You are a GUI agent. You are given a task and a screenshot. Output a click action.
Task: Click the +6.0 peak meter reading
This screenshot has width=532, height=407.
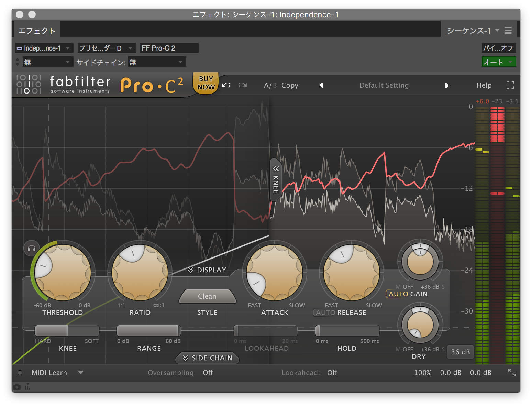[x=482, y=101]
